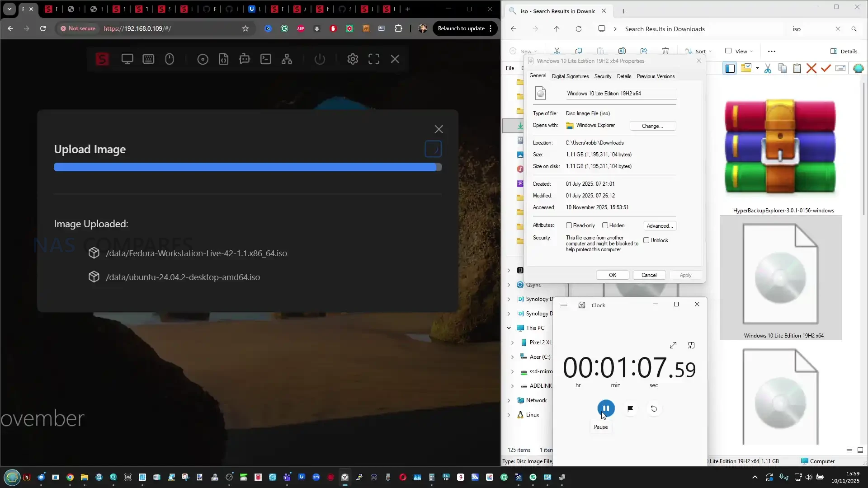This screenshot has width=868, height=488.
Task: Check the Hidden attribute box
Action: tap(605, 225)
